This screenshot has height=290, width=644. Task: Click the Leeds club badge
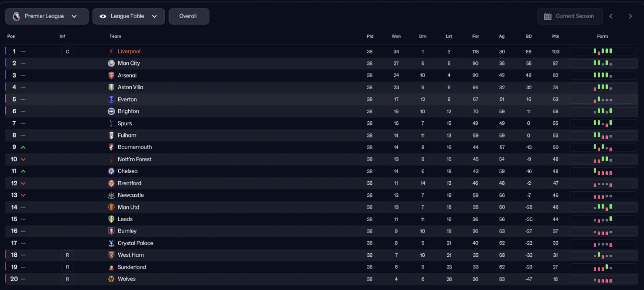[111, 219]
